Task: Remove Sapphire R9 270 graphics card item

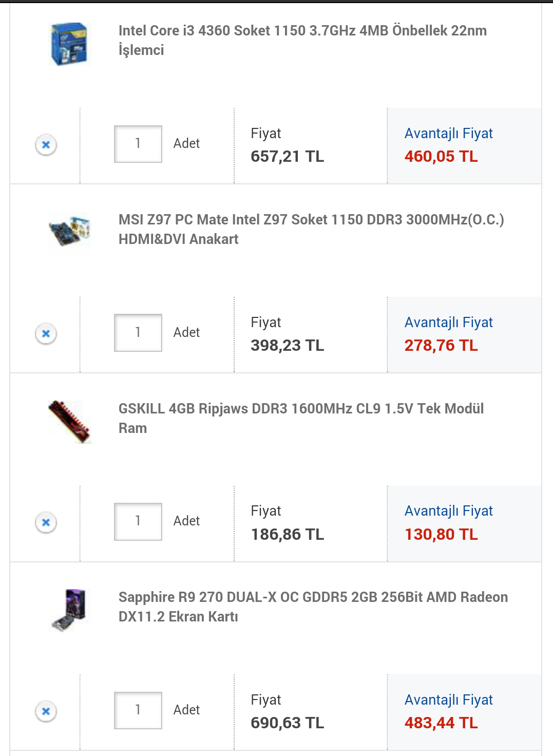Action: click(x=46, y=711)
